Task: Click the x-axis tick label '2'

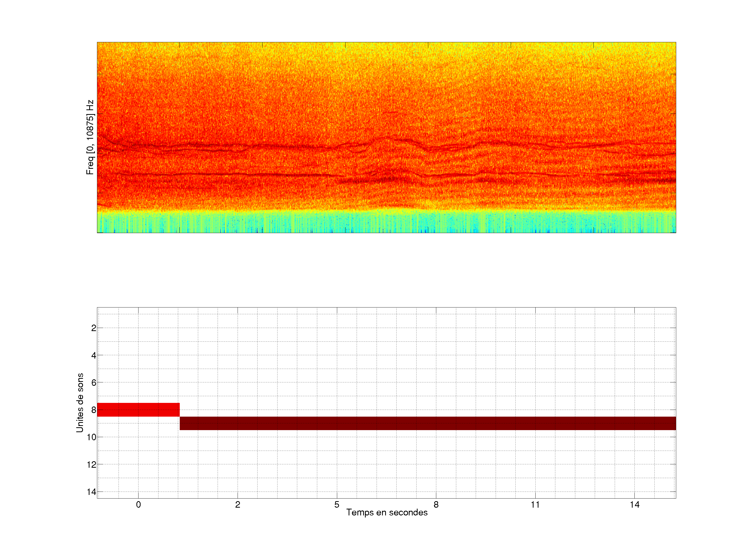Action: (238, 505)
